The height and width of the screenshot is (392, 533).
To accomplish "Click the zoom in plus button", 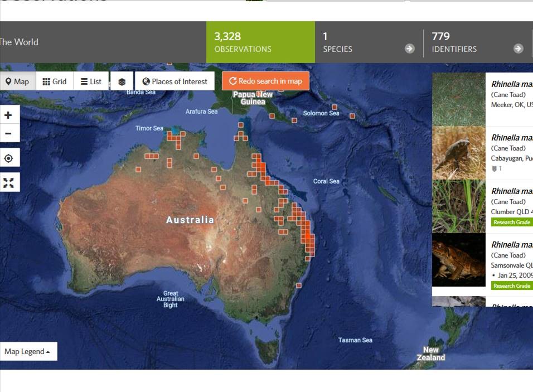I will tap(8, 115).
